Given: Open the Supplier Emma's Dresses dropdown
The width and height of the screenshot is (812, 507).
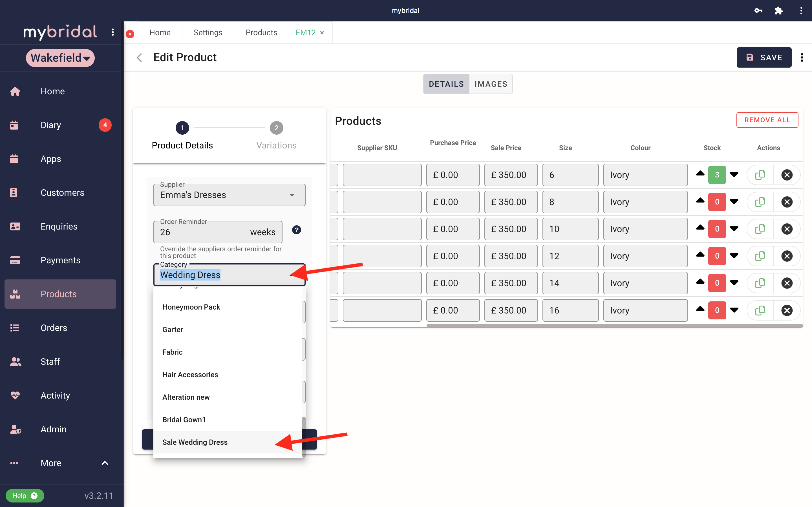Looking at the screenshot, I should click(x=229, y=195).
